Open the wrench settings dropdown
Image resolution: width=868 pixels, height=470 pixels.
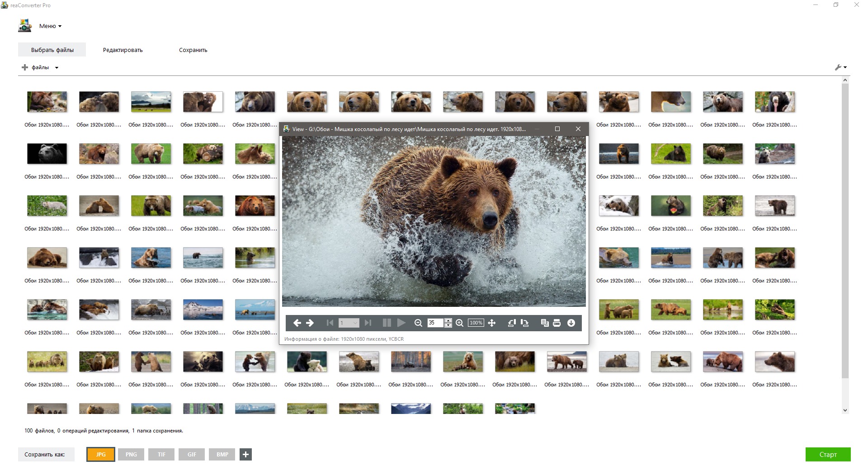(840, 67)
